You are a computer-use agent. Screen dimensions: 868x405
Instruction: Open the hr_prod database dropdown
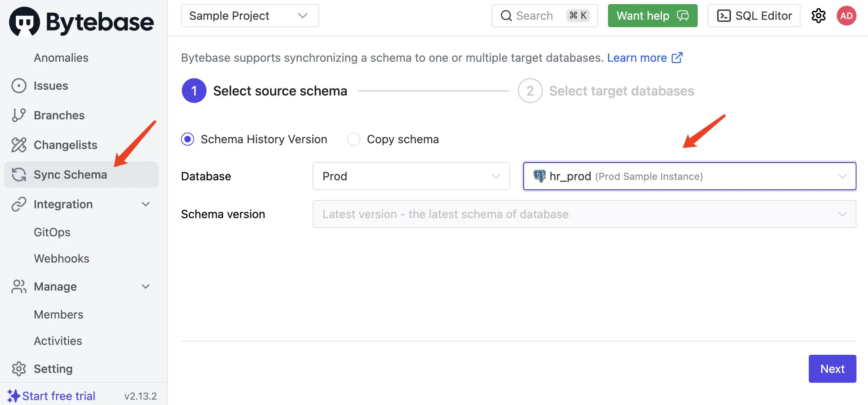[x=689, y=176]
